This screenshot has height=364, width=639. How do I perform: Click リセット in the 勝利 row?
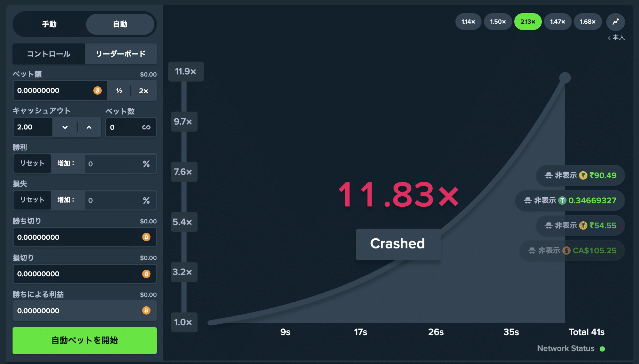[x=32, y=164]
